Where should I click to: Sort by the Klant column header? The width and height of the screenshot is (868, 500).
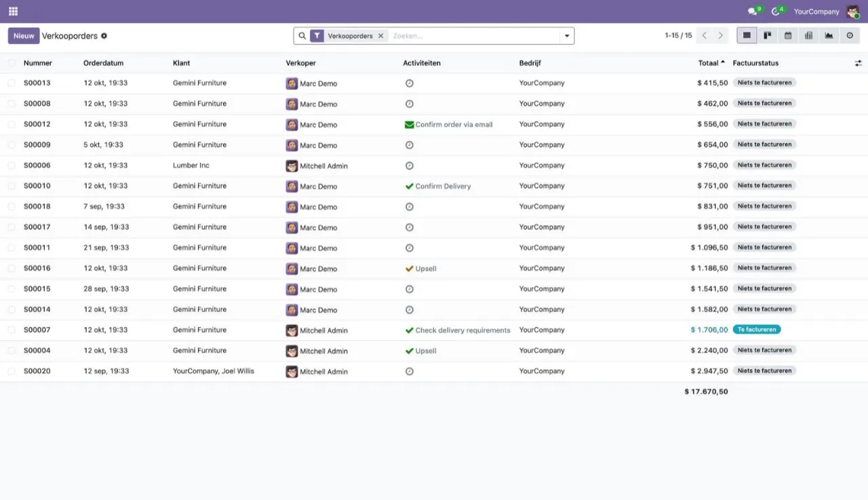click(181, 63)
